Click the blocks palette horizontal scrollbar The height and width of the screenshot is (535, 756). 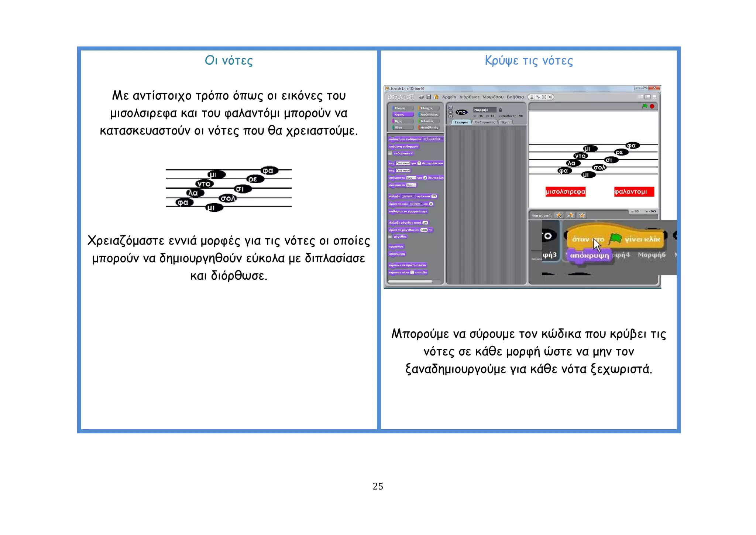pyautogui.click(x=410, y=282)
